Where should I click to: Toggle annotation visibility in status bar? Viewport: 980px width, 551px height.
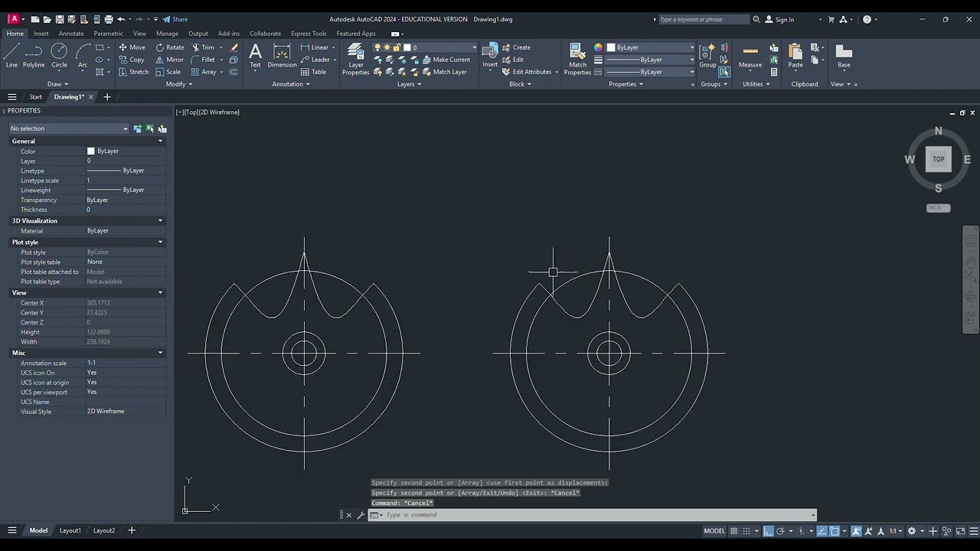[856, 530]
